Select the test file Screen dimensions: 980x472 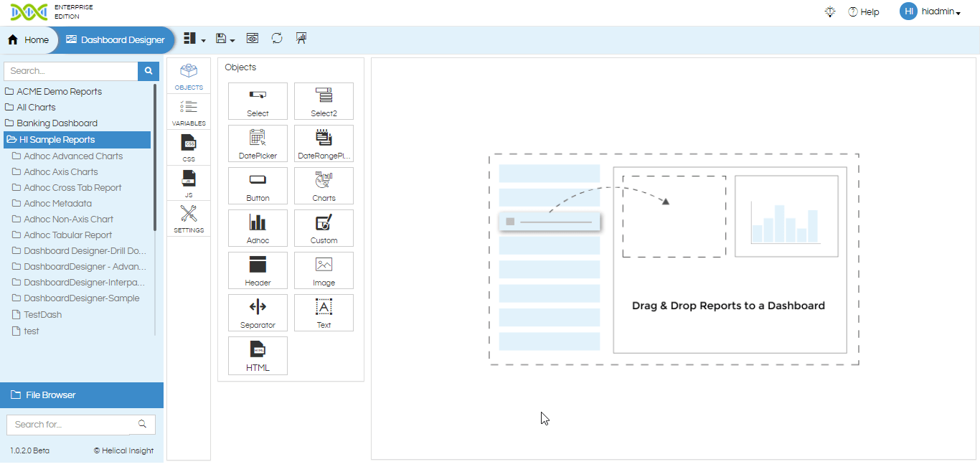[x=26, y=331]
